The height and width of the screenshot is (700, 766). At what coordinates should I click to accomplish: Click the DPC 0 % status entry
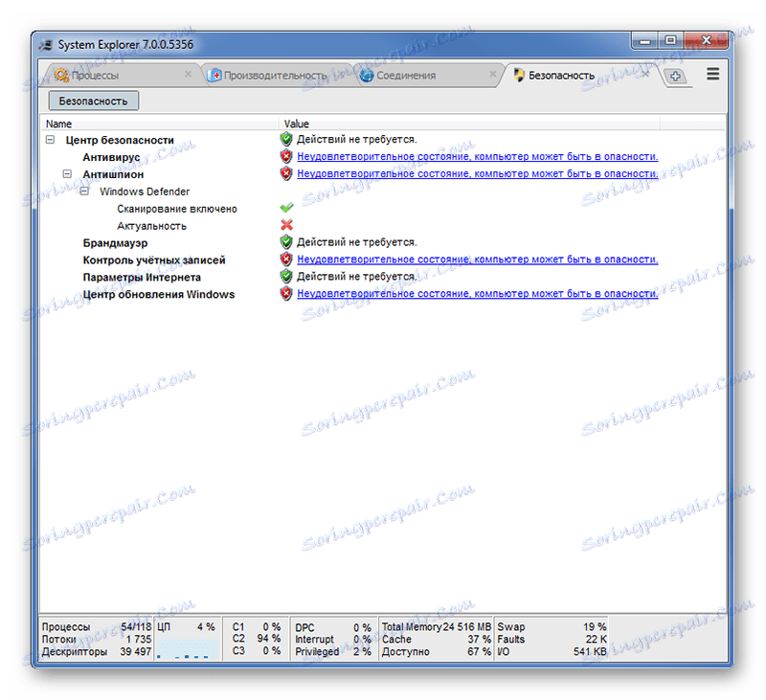tap(333, 627)
